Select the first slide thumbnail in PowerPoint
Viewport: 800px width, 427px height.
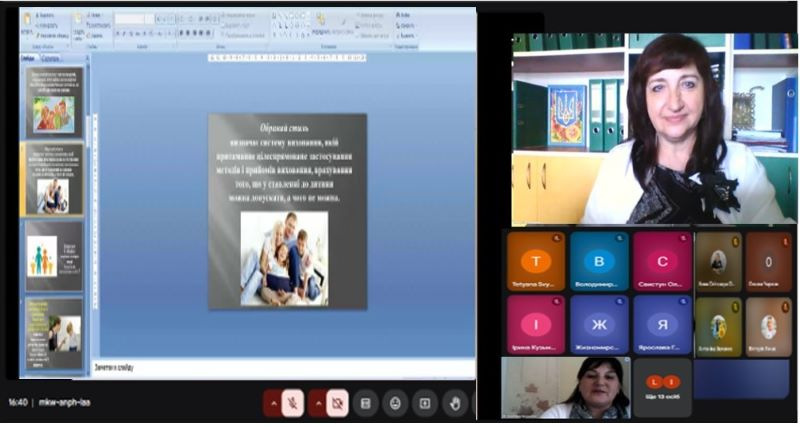pos(54,103)
